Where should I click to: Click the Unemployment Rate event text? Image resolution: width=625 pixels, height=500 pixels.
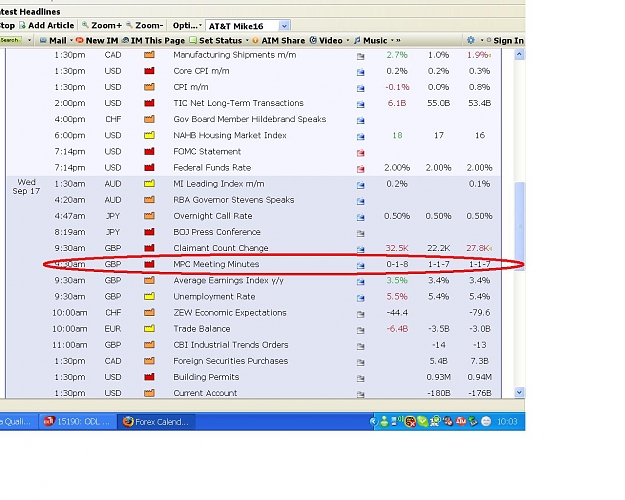(x=214, y=296)
